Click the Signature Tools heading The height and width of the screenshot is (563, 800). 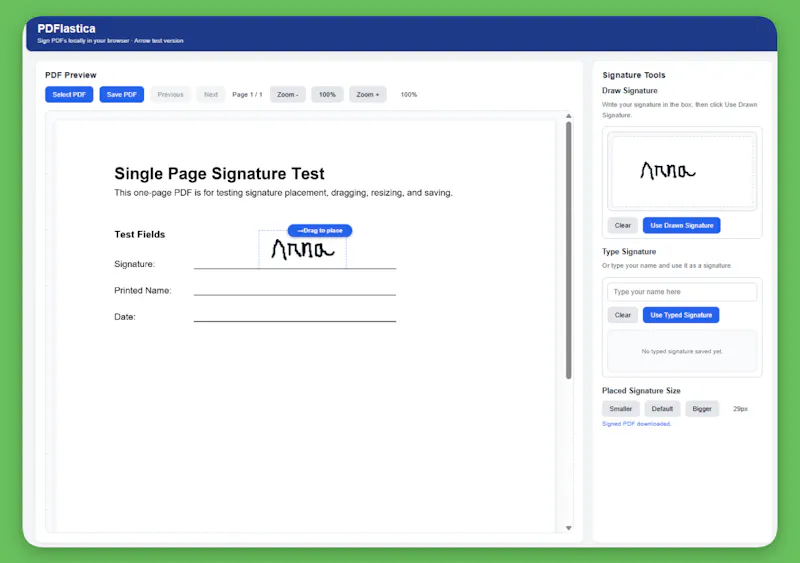[634, 75]
